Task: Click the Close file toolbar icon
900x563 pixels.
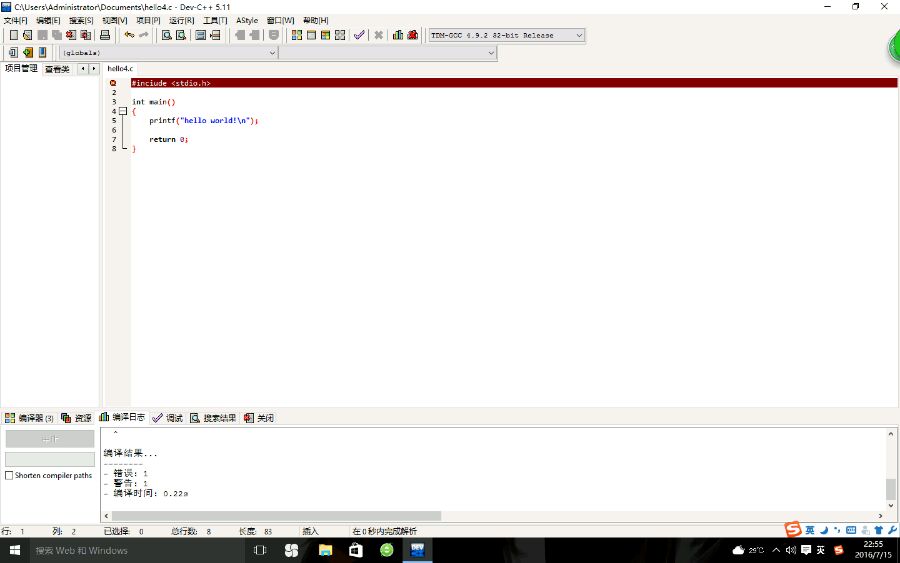Action: click(x=71, y=35)
